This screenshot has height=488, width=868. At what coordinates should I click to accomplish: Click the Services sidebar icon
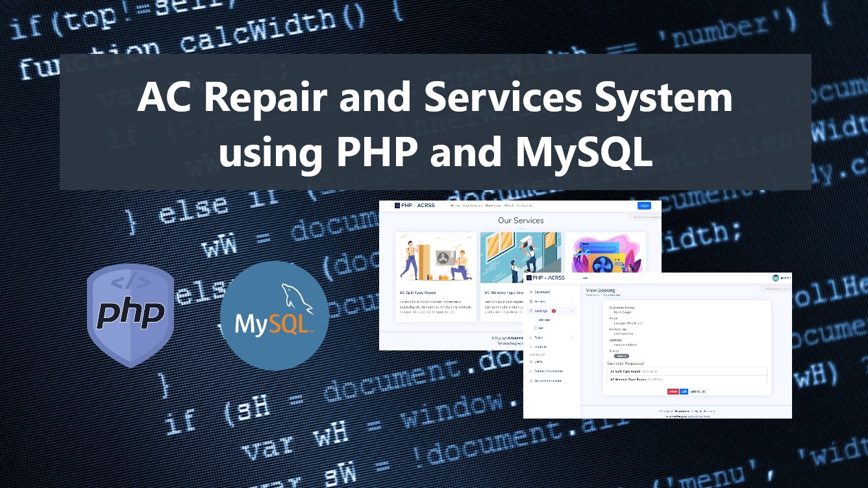click(531, 302)
